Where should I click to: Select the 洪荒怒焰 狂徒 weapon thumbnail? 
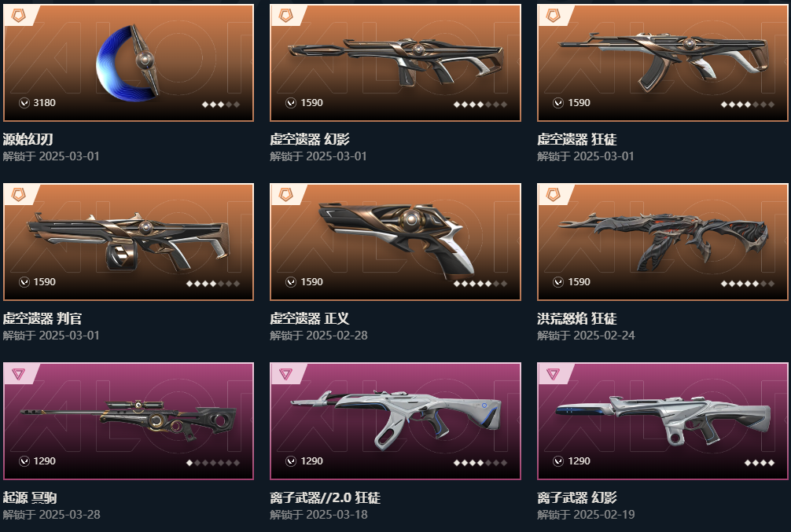pyautogui.click(x=663, y=242)
